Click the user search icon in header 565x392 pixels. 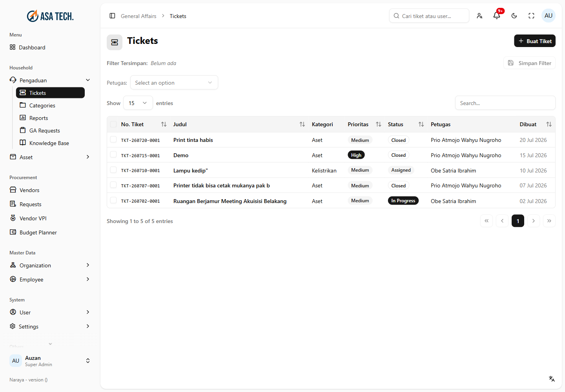click(479, 16)
